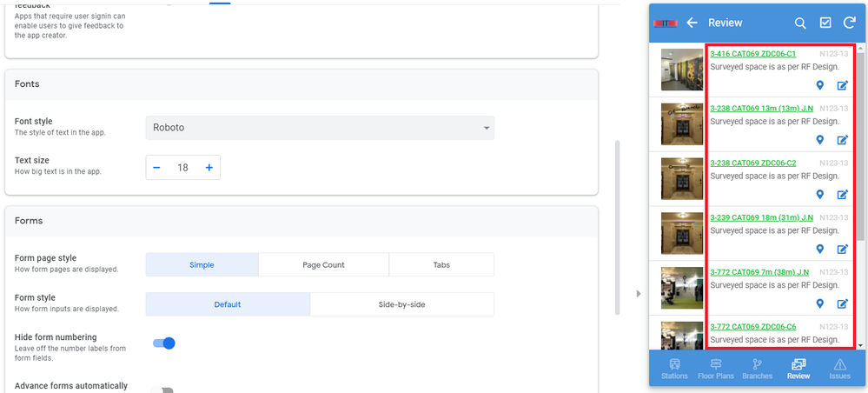Viewport: 868px width, 393px height.
Task: Click description text under 3-238 CAT069 ZDC06-C2
Action: point(775,176)
